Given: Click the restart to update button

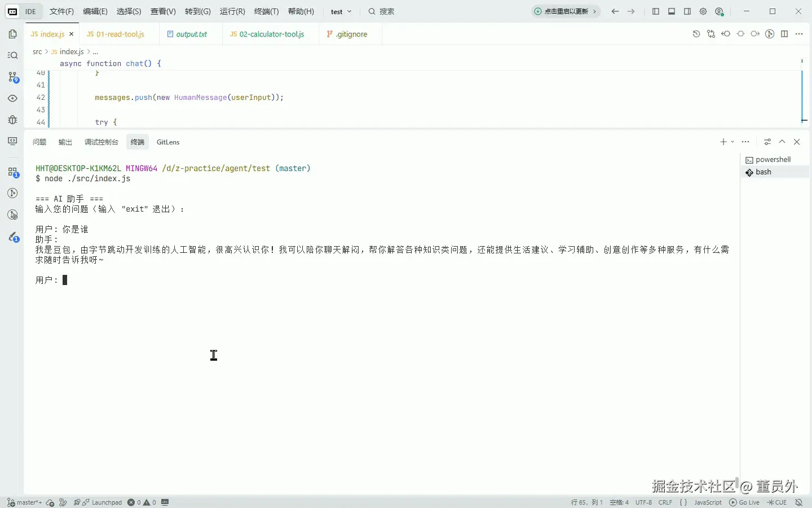Looking at the screenshot, I should [x=566, y=11].
